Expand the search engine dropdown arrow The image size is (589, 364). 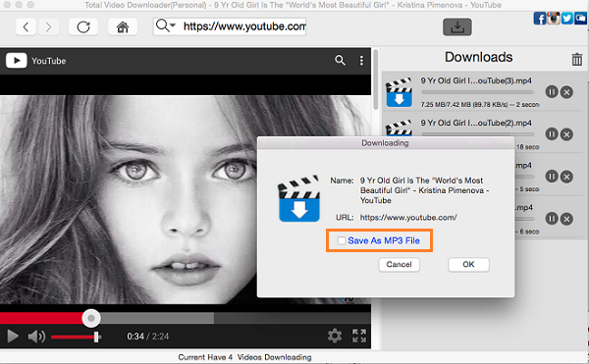[x=173, y=26]
